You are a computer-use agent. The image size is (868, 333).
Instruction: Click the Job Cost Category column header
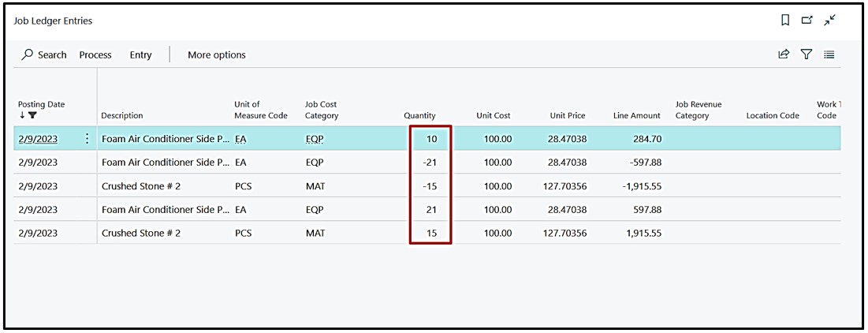(x=322, y=110)
